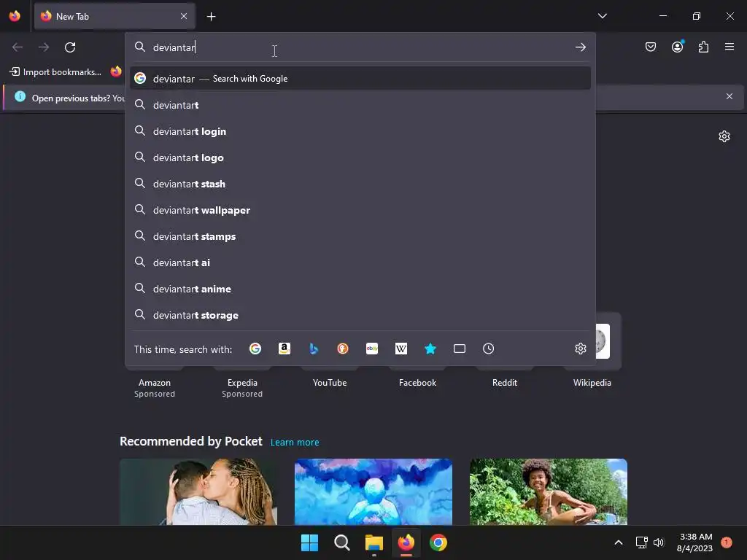Viewport: 747px width, 560px height.
Task: Show hidden system tray icons
Action: click(x=619, y=542)
